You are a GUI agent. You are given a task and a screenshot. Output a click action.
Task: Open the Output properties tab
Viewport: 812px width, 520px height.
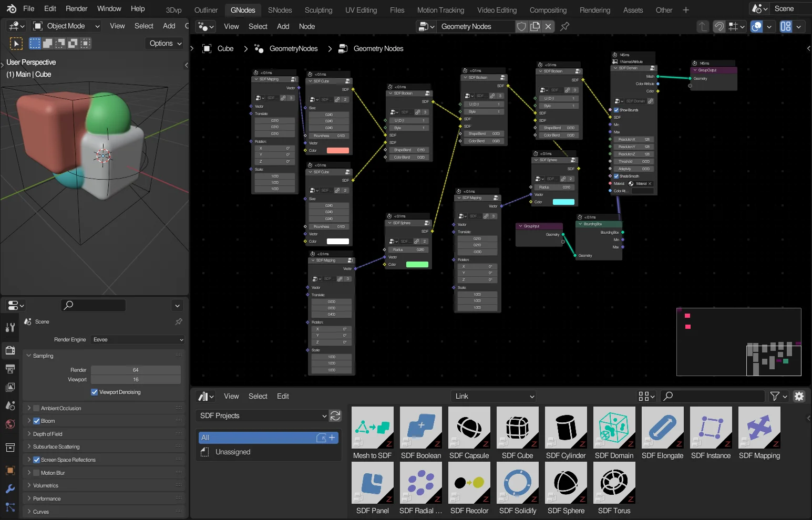click(11, 368)
